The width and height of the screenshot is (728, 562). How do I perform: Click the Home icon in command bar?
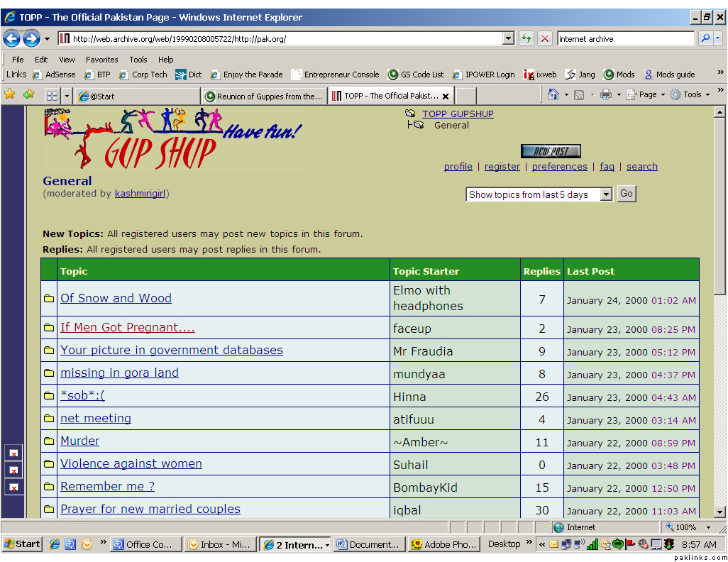pos(553,95)
